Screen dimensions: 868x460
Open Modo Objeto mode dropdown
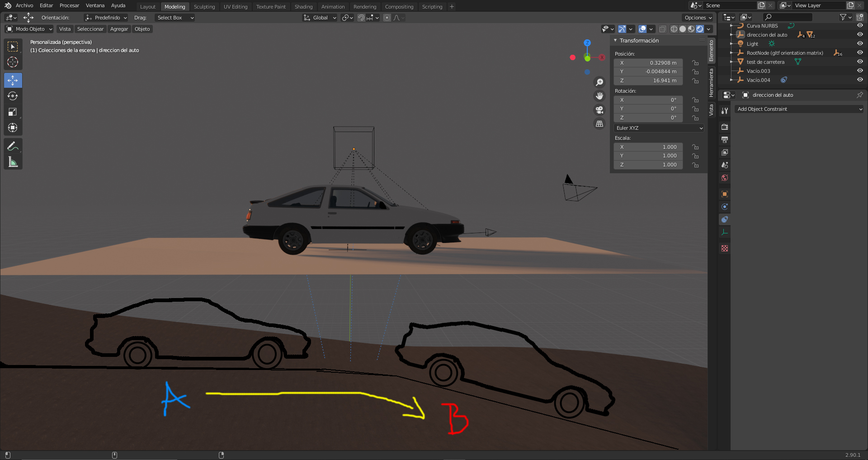pyautogui.click(x=29, y=29)
